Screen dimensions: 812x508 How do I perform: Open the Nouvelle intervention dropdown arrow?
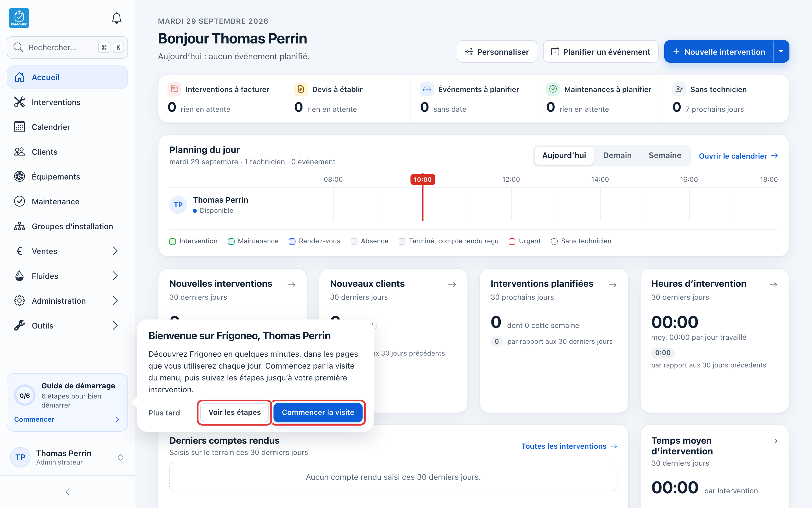pos(781,51)
